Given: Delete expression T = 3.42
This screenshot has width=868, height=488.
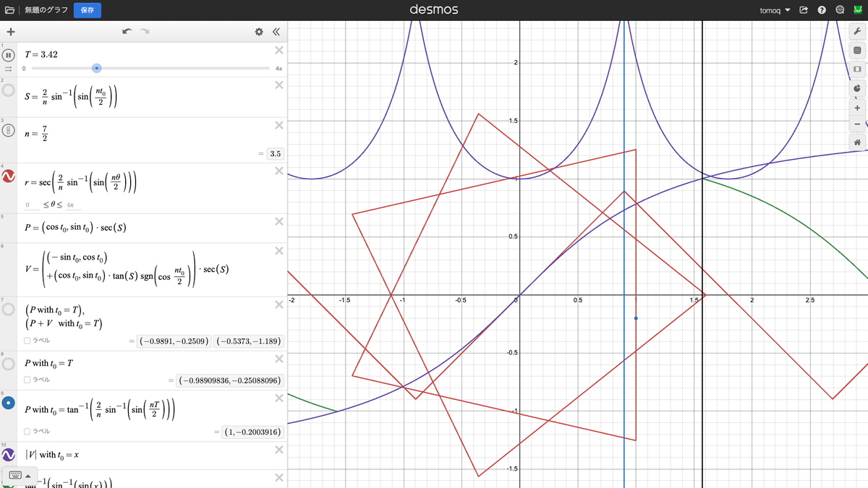Looking at the screenshot, I should (x=278, y=50).
